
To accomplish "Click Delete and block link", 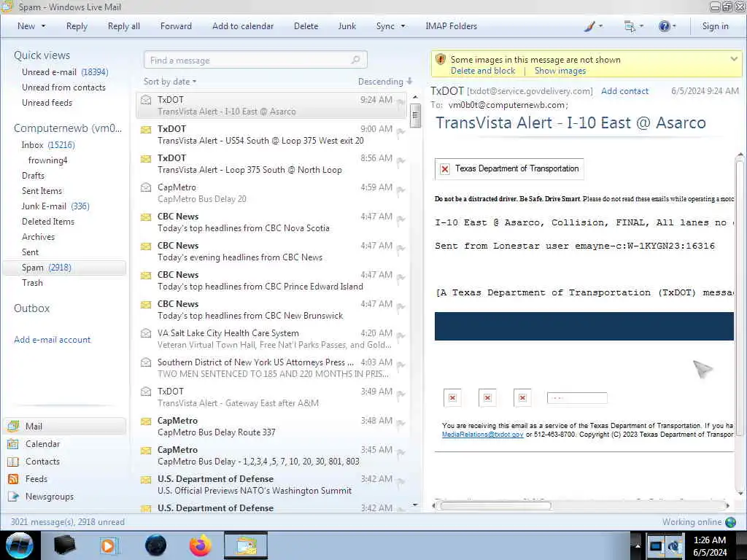I will (483, 71).
